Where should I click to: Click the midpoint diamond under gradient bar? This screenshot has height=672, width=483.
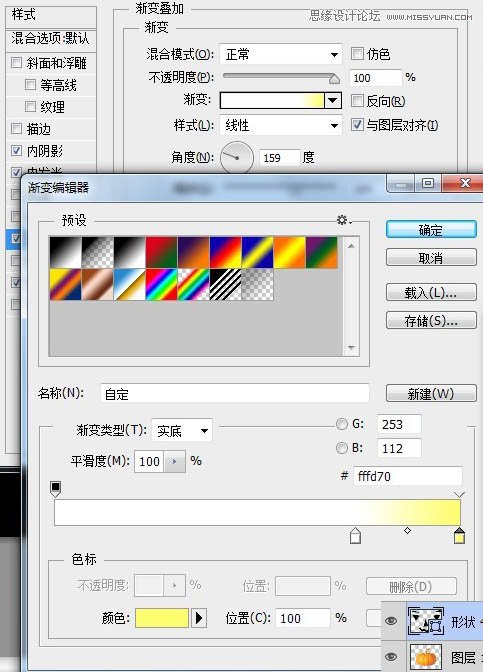408,531
